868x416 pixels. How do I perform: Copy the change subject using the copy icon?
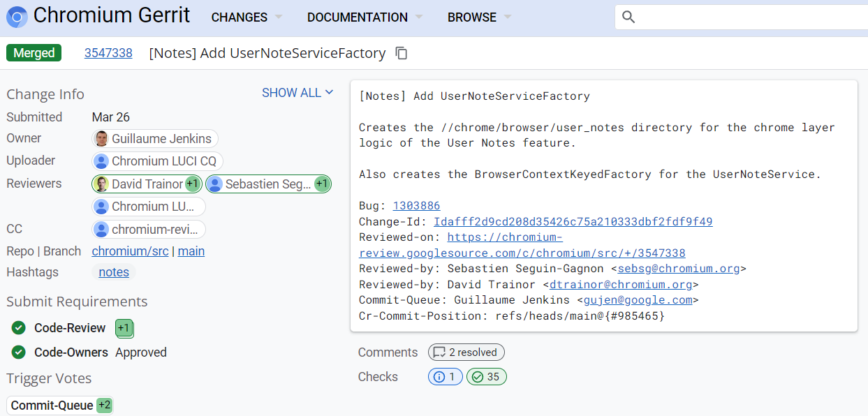tap(402, 53)
